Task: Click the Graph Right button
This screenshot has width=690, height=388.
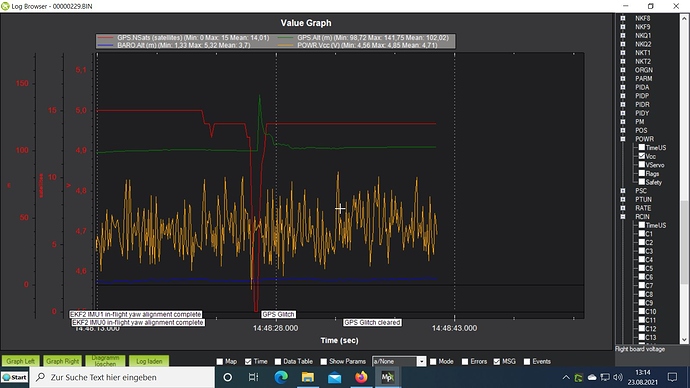Action: 62,361
